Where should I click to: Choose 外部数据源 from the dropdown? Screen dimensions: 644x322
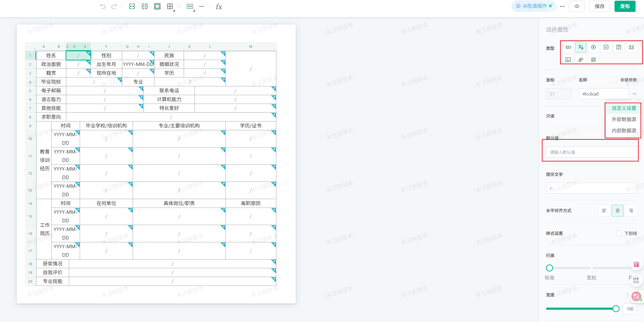click(624, 119)
